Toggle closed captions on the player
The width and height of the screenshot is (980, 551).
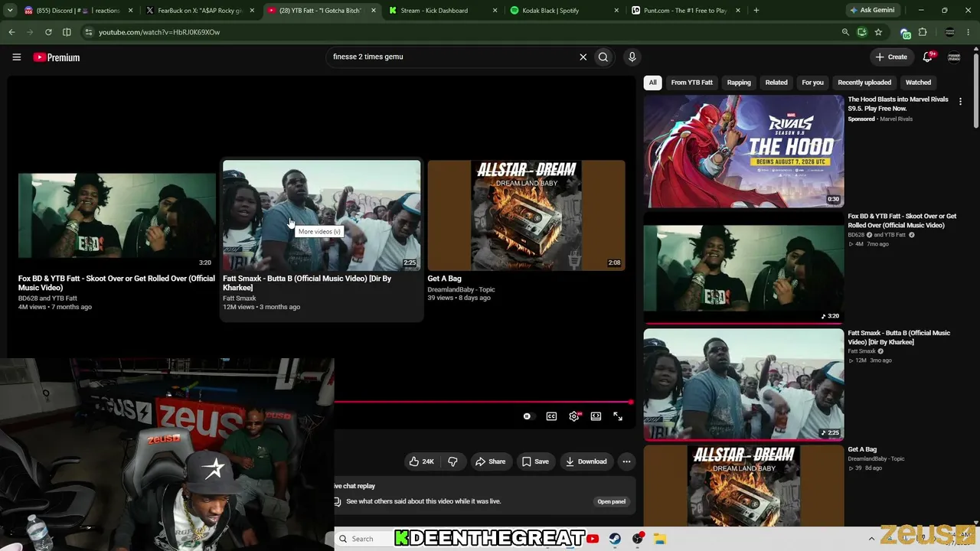point(551,416)
